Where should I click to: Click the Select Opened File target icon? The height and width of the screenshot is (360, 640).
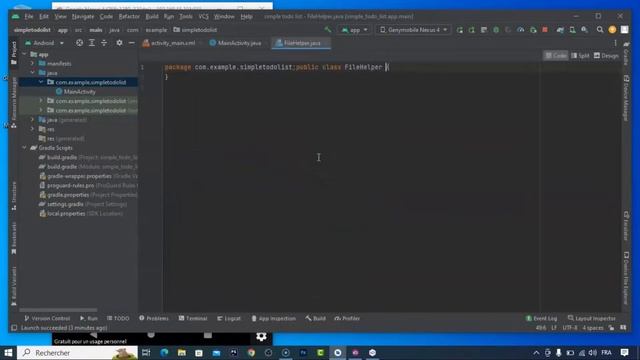79,43
